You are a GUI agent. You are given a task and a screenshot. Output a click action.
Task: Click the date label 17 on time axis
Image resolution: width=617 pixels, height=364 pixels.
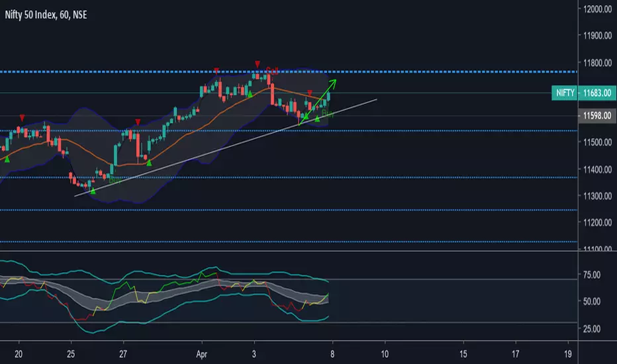point(516,354)
